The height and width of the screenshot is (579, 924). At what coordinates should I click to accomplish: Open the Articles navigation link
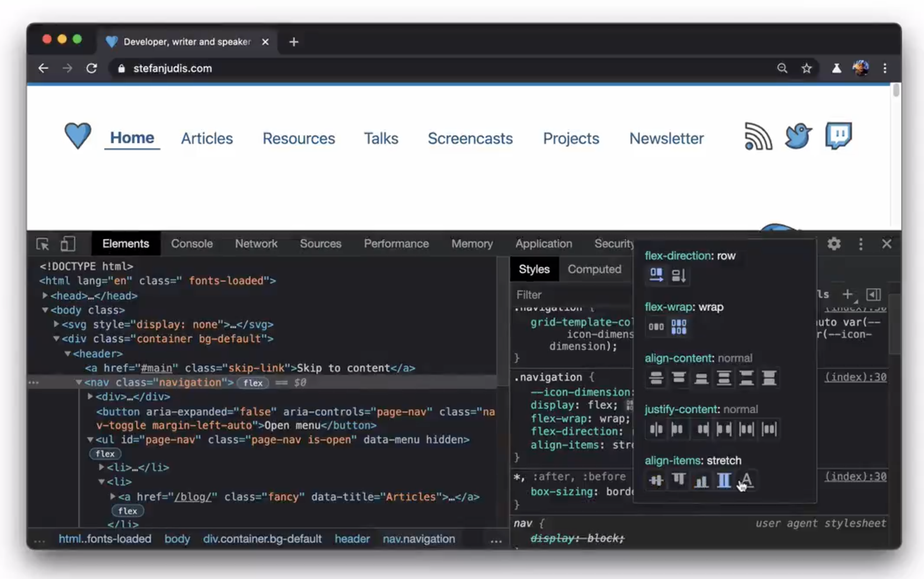point(207,138)
